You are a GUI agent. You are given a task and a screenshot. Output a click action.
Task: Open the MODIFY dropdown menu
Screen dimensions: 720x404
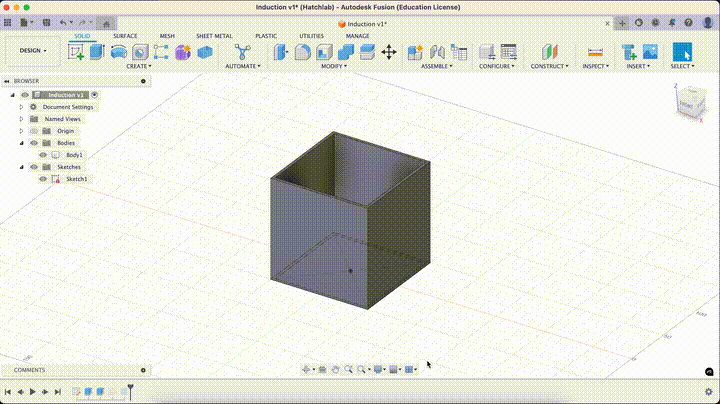334,66
